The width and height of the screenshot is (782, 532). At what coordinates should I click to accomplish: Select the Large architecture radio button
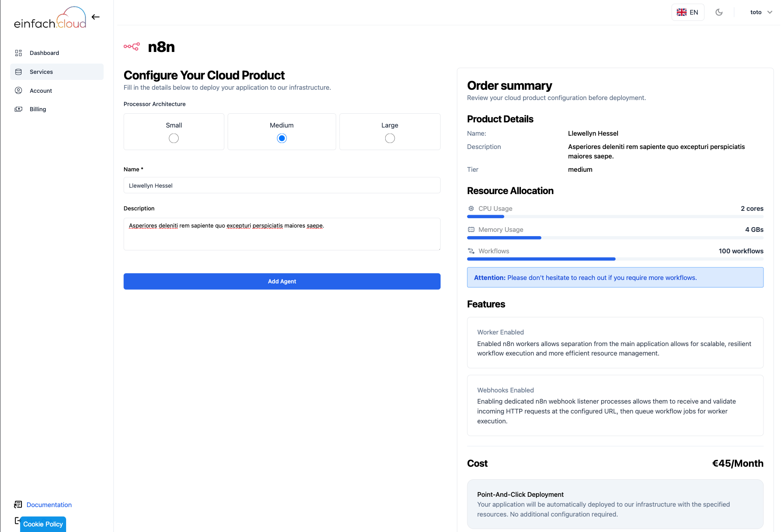[x=389, y=138]
